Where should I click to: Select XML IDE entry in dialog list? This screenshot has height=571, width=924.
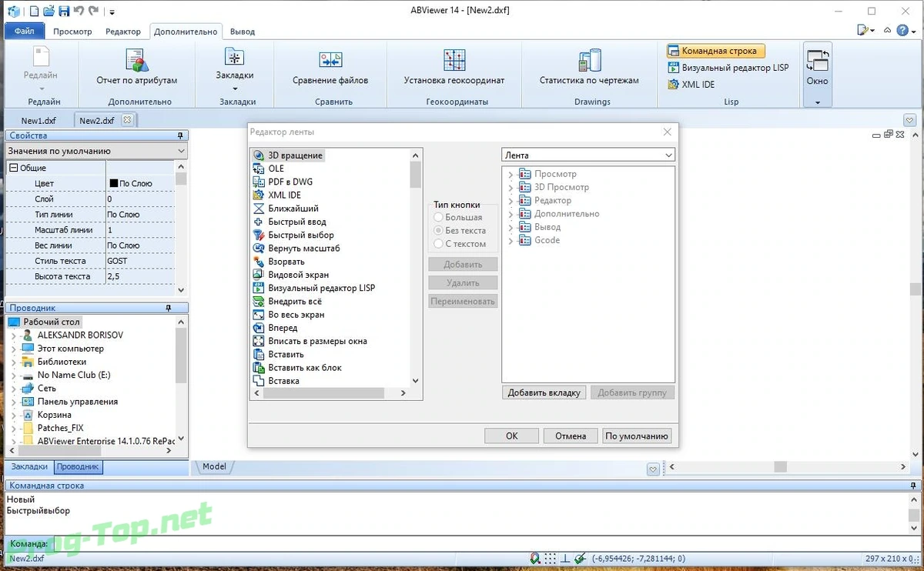[277, 195]
